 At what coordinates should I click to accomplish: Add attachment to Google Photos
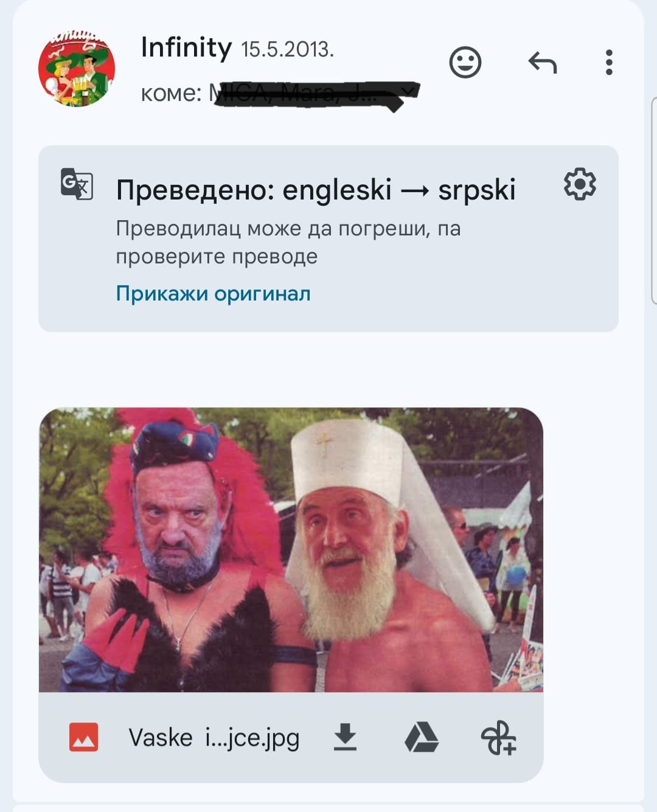pos(499,737)
